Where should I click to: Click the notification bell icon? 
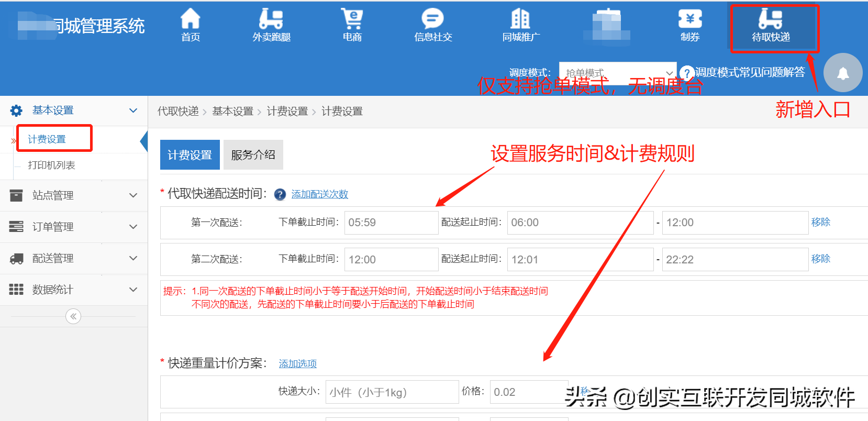[x=843, y=73]
